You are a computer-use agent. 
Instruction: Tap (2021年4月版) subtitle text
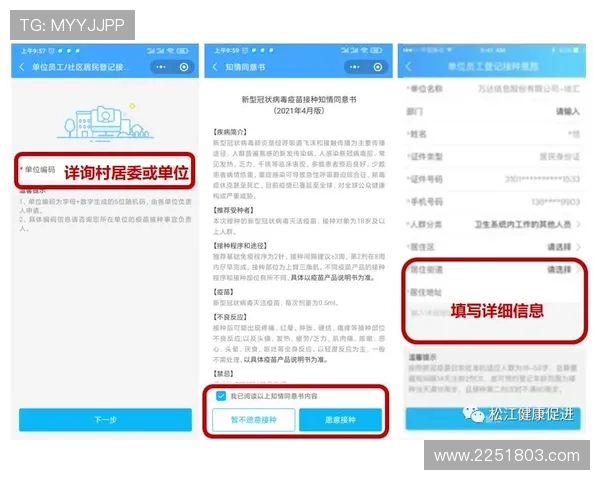(299, 111)
